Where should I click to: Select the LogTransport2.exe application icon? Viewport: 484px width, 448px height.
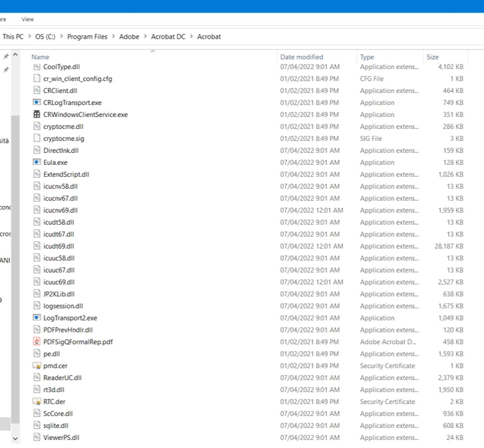click(37, 318)
